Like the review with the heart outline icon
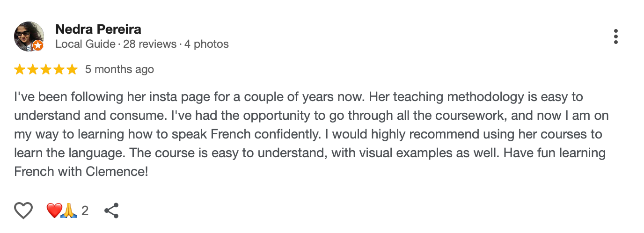The width and height of the screenshot is (644, 233). click(x=23, y=211)
